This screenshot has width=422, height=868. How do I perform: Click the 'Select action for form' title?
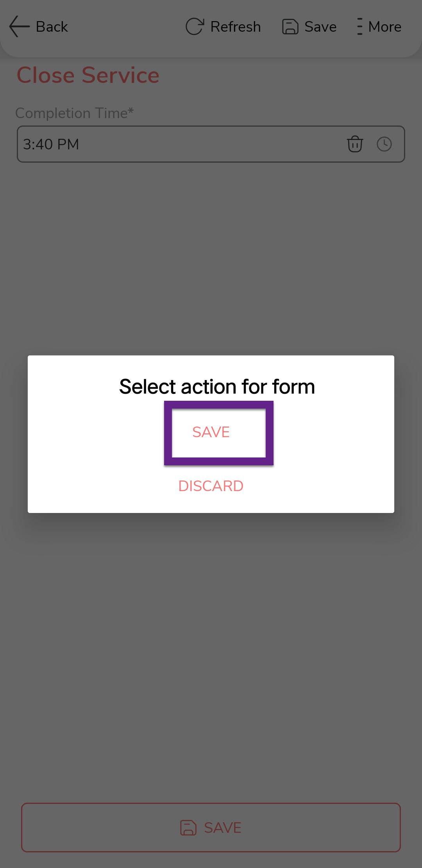[x=217, y=387]
